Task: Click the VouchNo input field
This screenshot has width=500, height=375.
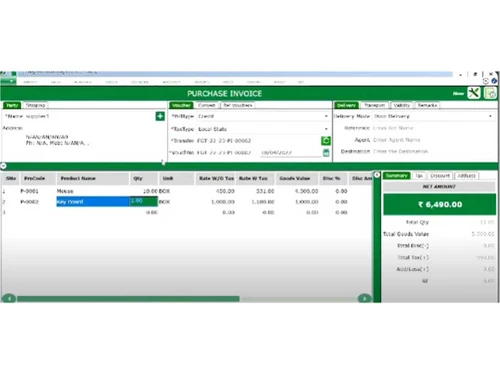Action: click(228, 152)
